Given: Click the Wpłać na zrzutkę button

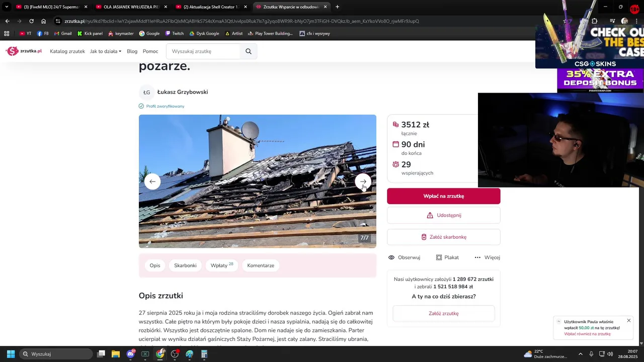Looking at the screenshot, I should click(444, 196).
